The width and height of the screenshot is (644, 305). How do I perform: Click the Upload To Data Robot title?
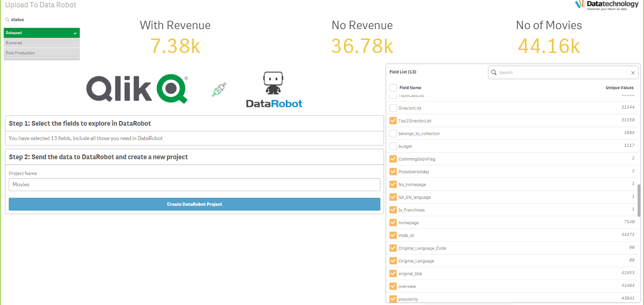[x=41, y=5]
